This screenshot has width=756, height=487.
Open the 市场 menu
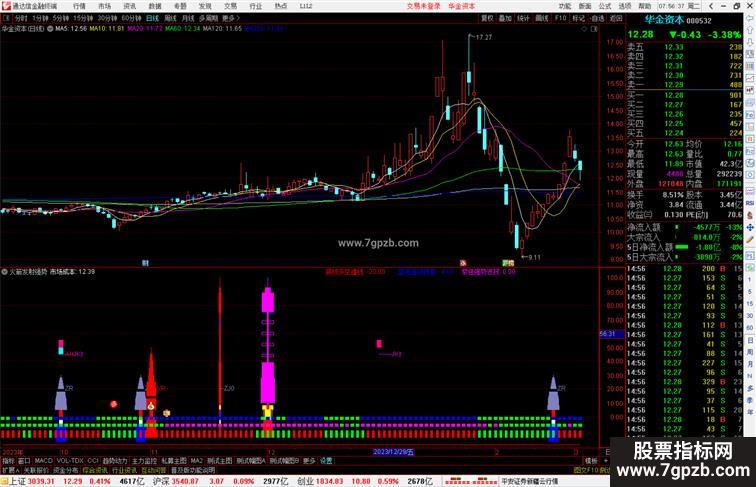coord(104,6)
